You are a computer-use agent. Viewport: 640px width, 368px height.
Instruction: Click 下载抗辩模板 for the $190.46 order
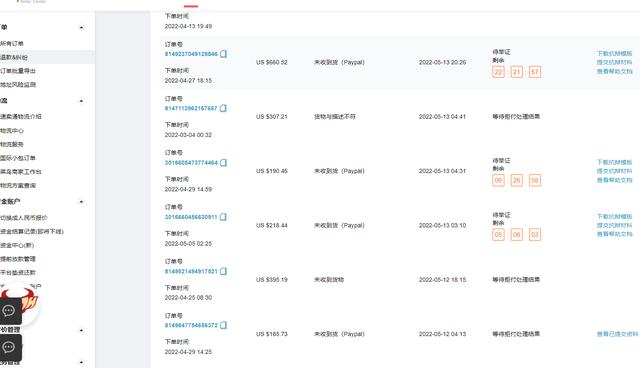coord(614,162)
